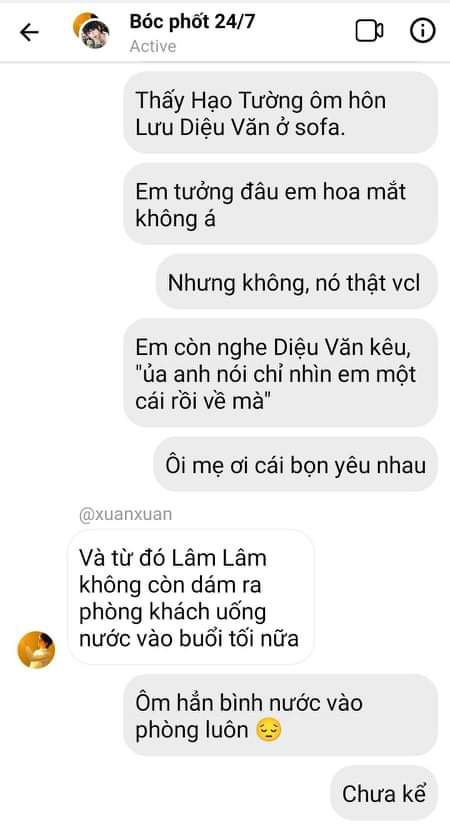The image size is (450, 825).
Task: Open Bóc phốt 24/7 profile picture
Action: (x=95, y=35)
